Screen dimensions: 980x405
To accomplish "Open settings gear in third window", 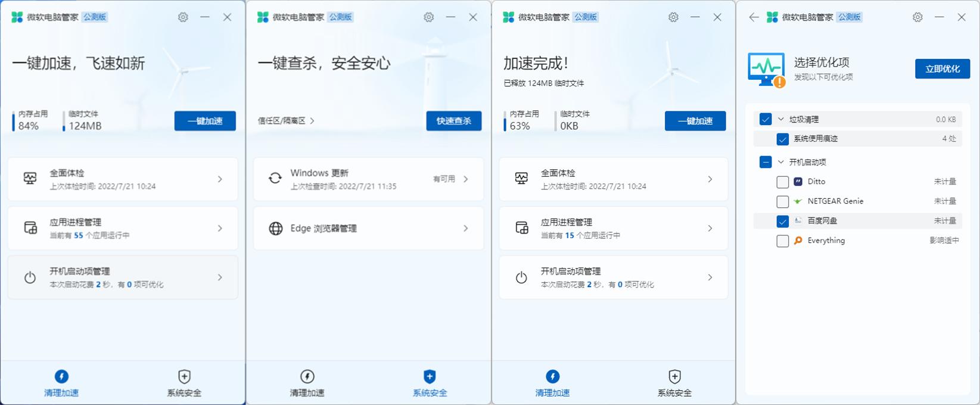I will point(673,17).
